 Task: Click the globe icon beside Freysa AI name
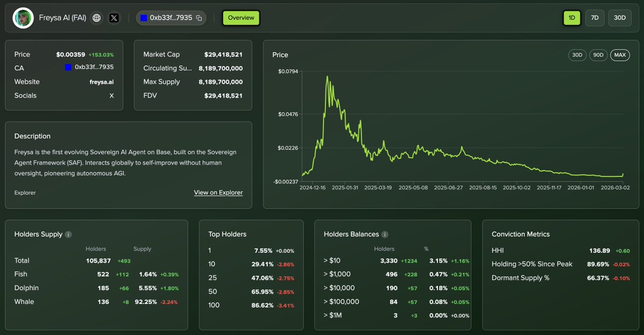[x=97, y=18]
